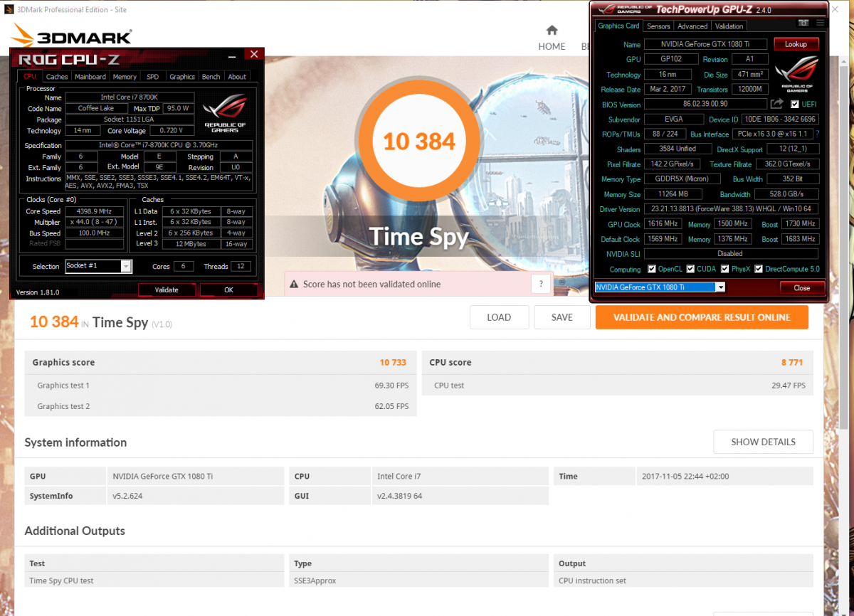This screenshot has height=616, width=854.
Task: Open the Caches tab in CPU-Z
Action: pyautogui.click(x=57, y=77)
